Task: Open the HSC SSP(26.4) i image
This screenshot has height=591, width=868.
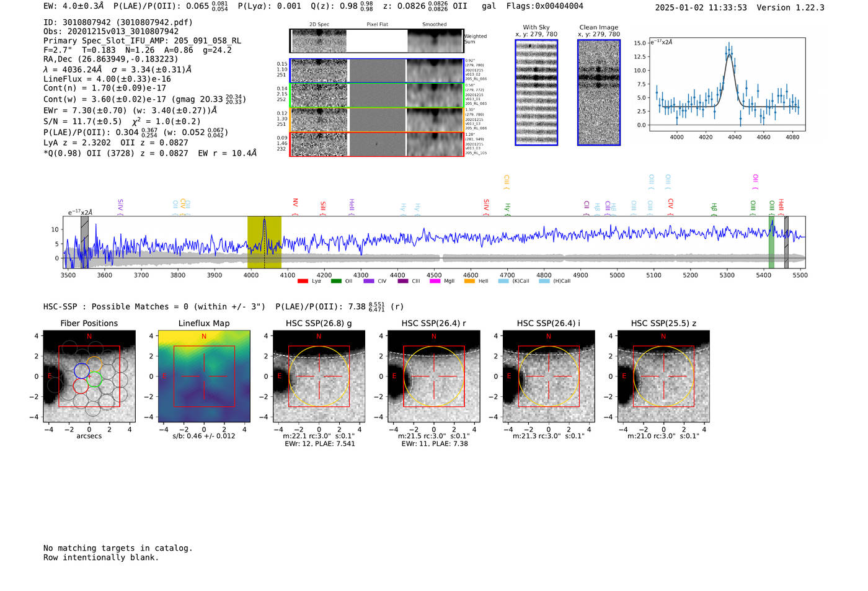Action: point(549,376)
